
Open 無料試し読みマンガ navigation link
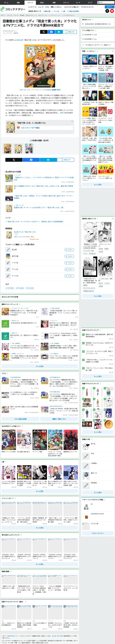pos(35,11)
